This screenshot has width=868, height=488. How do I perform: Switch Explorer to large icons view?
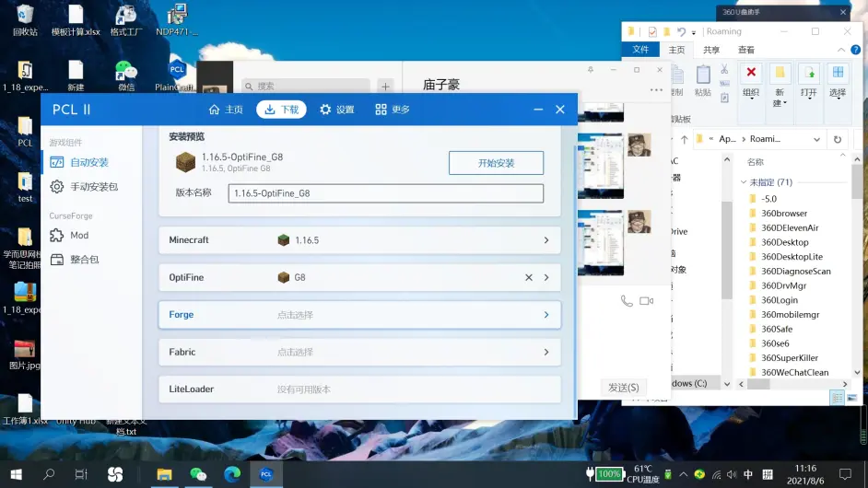pyautogui.click(x=851, y=398)
